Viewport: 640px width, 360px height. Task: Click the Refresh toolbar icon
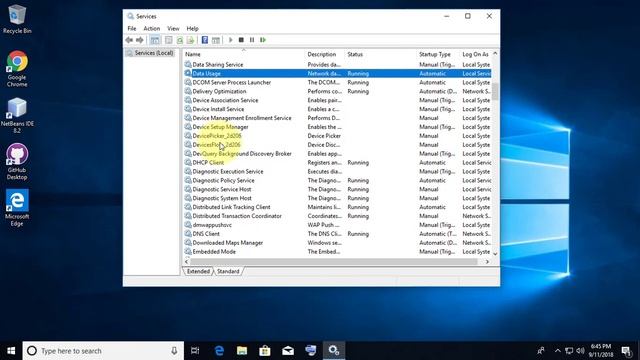click(180, 40)
